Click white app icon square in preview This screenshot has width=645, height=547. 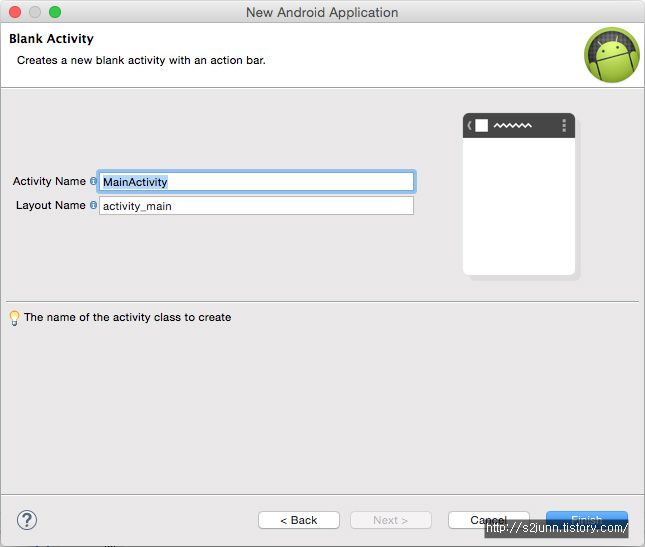[481, 125]
